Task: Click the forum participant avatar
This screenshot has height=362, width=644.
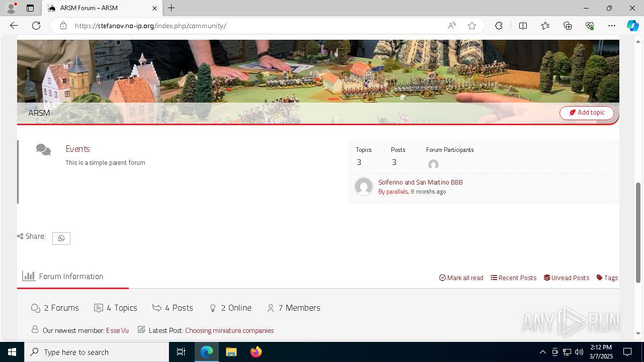Action: pyautogui.click(x=433, y=164)
